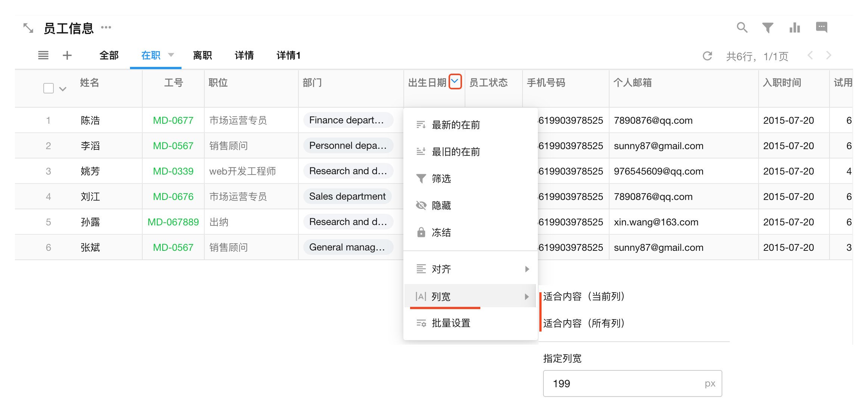This screenshot has width=868, height=419.
Task: Switch to the 离职 tab
Action: click(x=202, y=55)
